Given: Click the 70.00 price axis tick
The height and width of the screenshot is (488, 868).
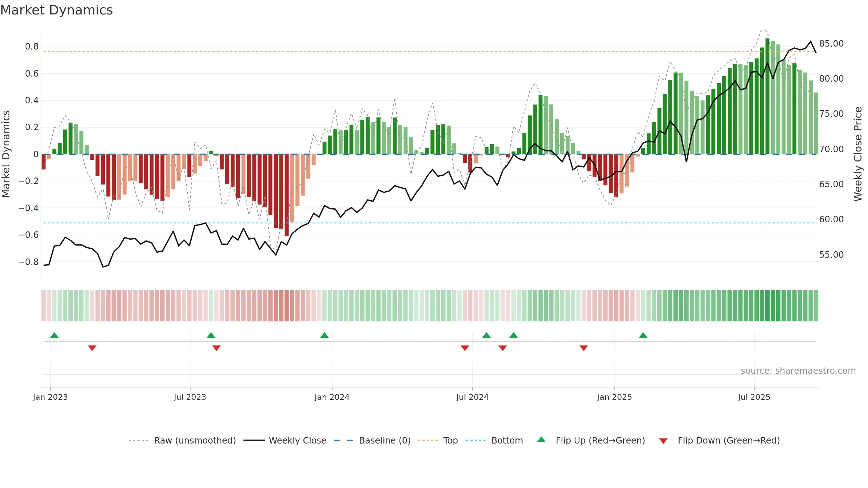Looking at the screenshot, I should tap(831, 149).
